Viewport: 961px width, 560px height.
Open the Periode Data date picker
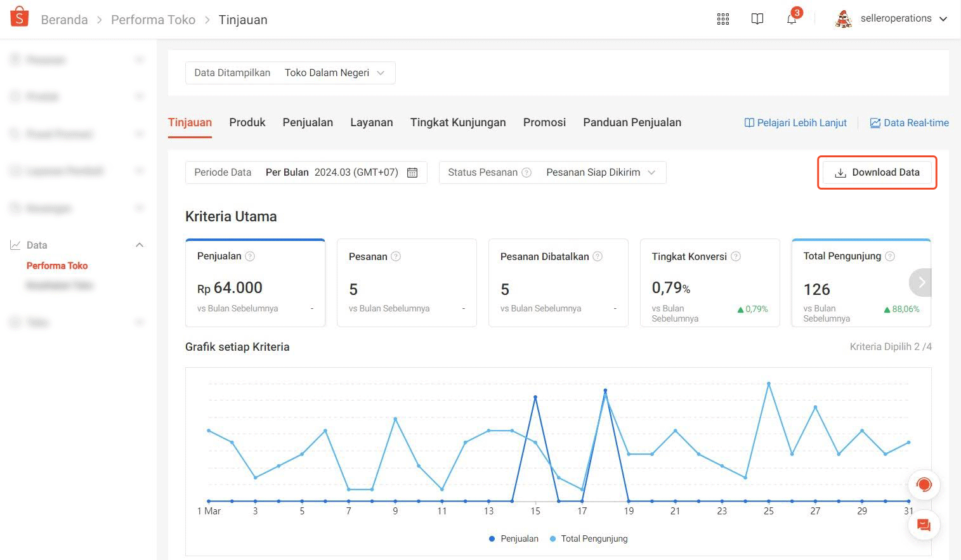click(306, 173)
